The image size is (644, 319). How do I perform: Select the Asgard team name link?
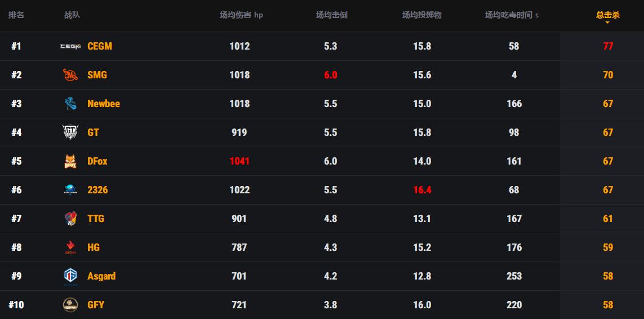pyautogui.click(x=101, y=276)
